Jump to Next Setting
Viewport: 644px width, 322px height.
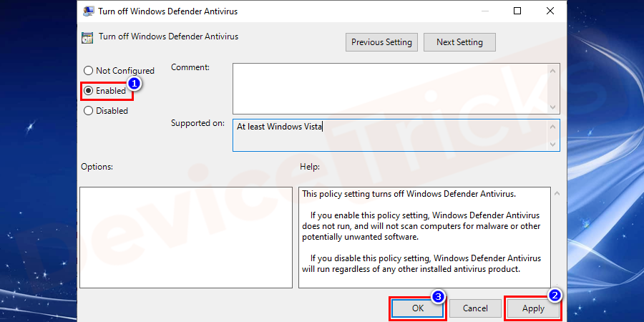click(x=459, y=42)
